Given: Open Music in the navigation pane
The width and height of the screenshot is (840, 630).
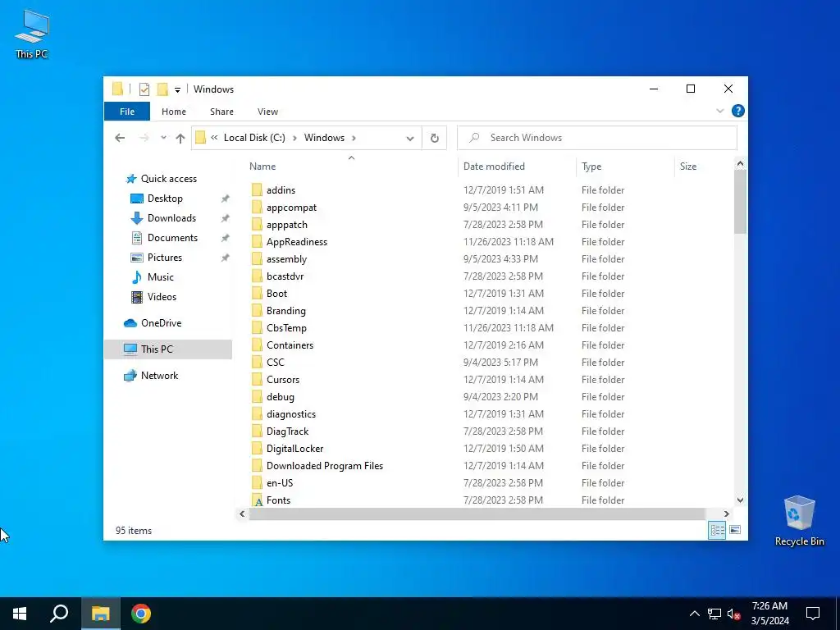Looking at the screenshot, I should click(160, 277).
